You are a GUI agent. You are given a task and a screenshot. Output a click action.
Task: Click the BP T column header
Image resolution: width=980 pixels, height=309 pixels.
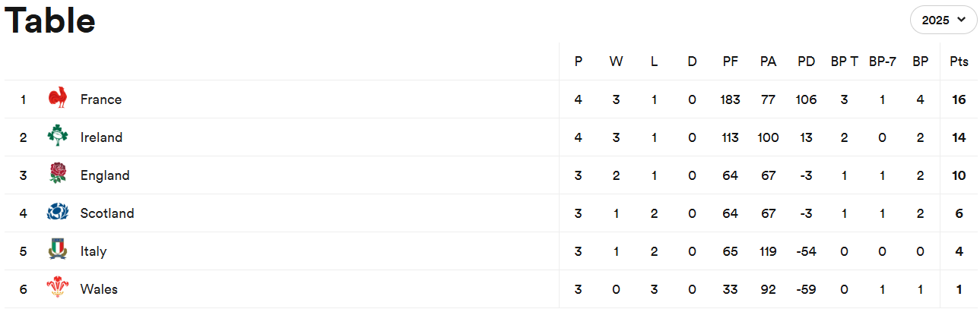click(x=844, y=61)
